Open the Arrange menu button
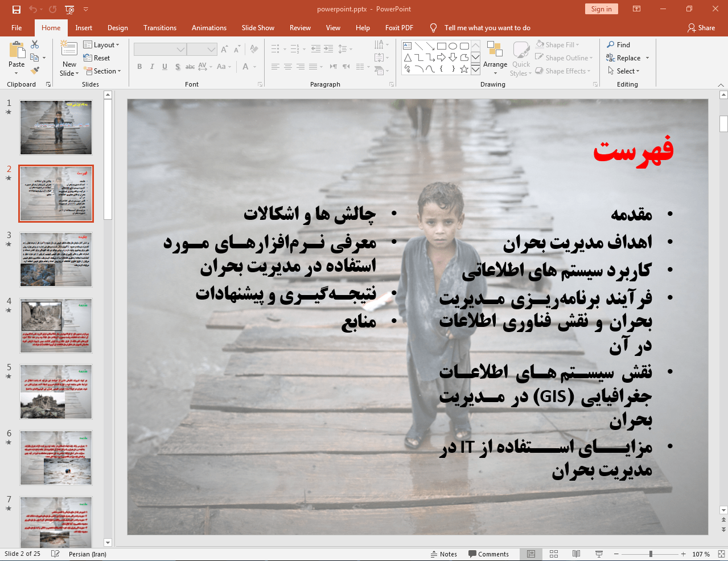Image resolution: width=728 pixels, height=561 pixels. click(495, 58)
